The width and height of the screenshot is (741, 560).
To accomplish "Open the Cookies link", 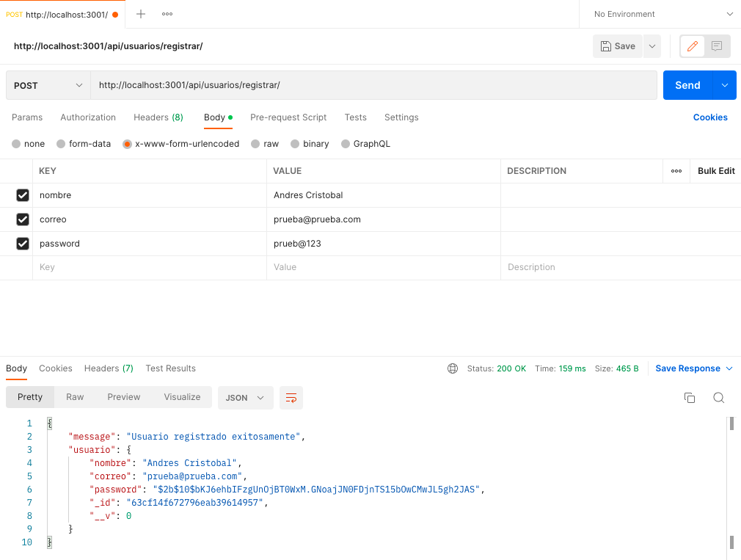I will coord(710,117).
